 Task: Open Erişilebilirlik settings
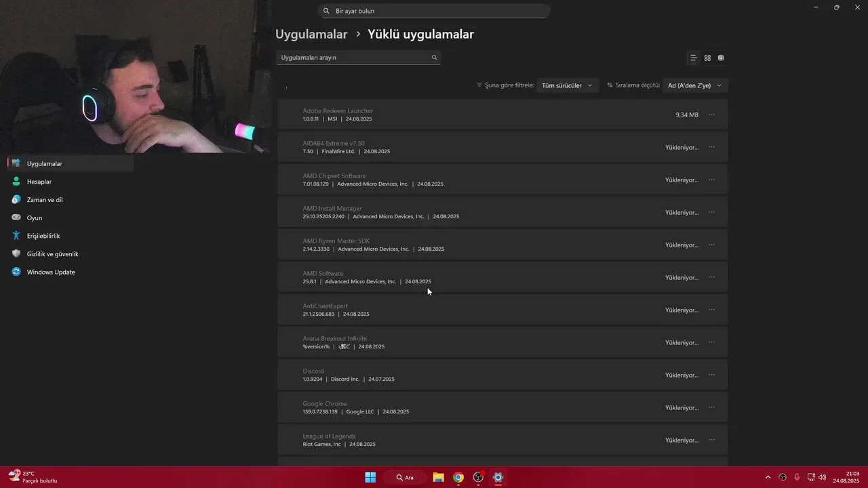pyautogui.click(x=71, y=236)
